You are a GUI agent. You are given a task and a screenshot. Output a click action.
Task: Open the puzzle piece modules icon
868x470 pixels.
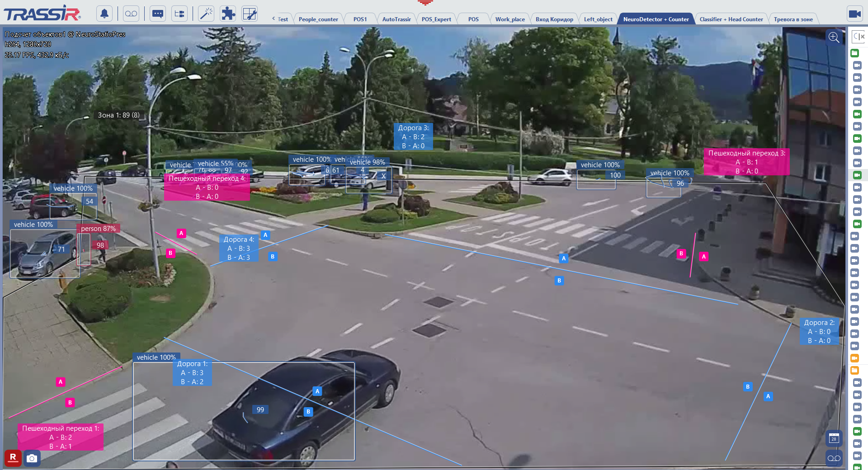pyautogui.click(x=228, y=14)
